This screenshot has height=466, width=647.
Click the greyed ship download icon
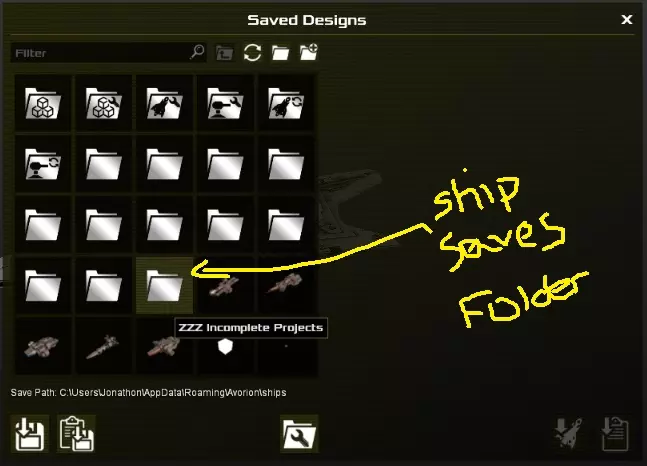pos(568,434)
